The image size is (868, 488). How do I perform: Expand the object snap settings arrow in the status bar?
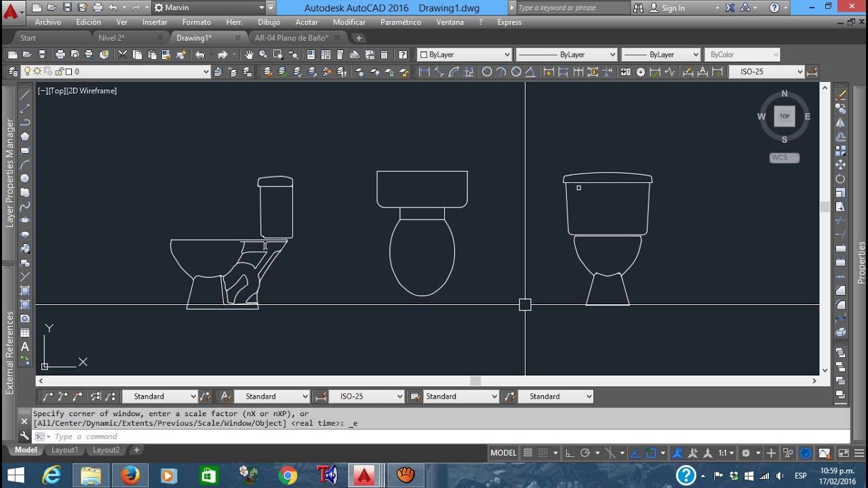coord(663,453)
